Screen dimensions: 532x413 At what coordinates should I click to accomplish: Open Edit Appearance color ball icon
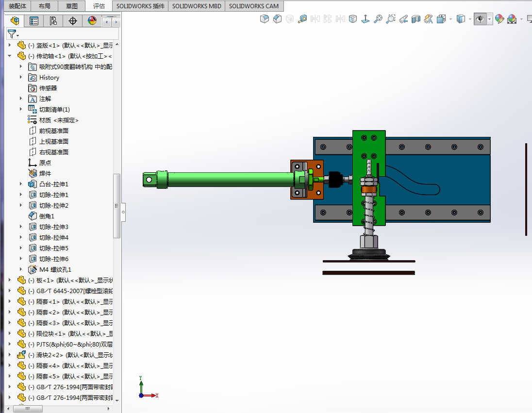(499, 19)
